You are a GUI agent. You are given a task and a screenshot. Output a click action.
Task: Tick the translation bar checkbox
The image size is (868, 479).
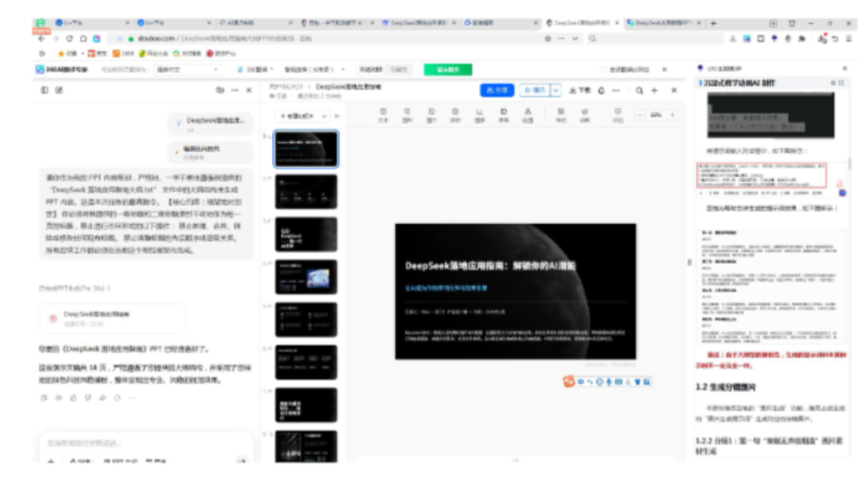[603, 69]
